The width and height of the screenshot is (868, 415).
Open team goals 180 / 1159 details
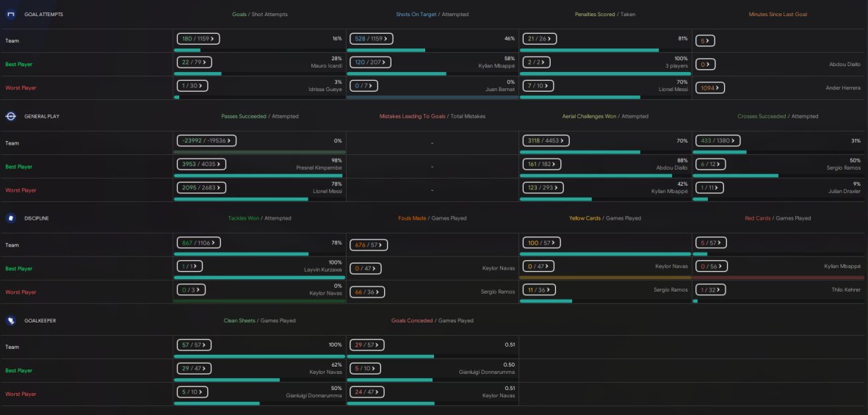pyautogui.click(x=198, y=39)
